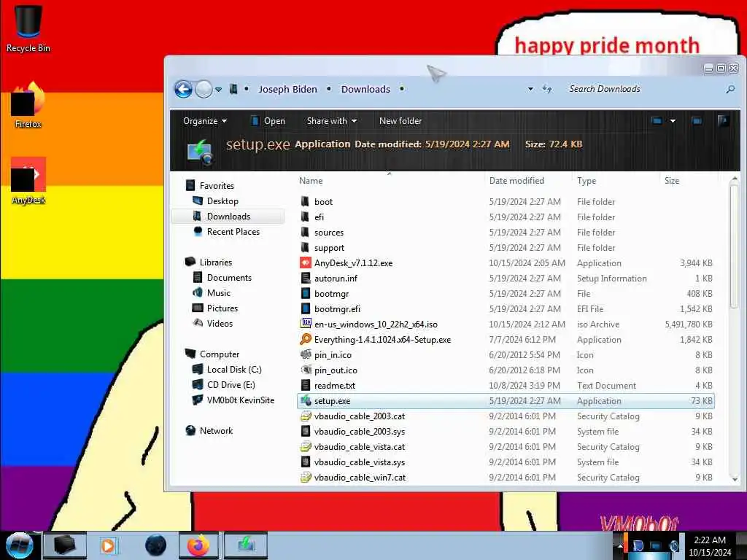Open the Windows Start button

click(x=19, y=545)
